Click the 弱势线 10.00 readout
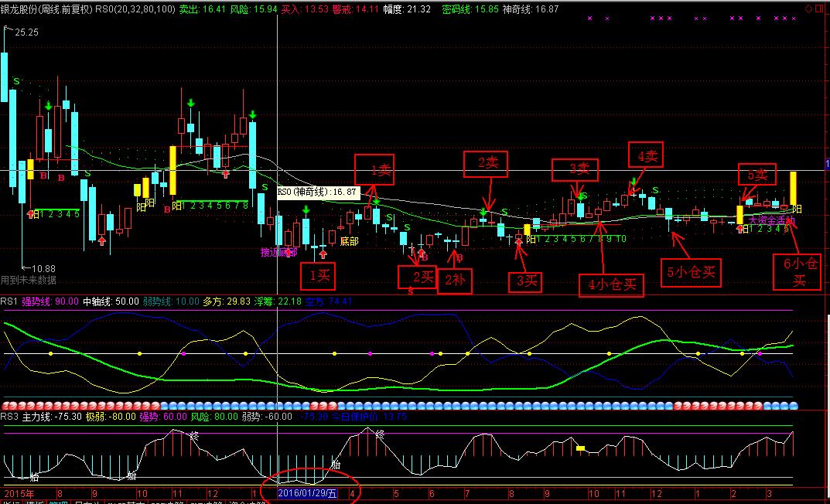830x504 pixels. [171, 301]
